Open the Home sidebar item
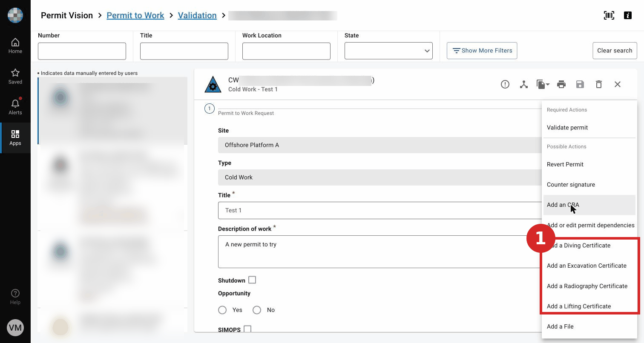The height and width of the screenshot is (343, 644). (15, 46)
